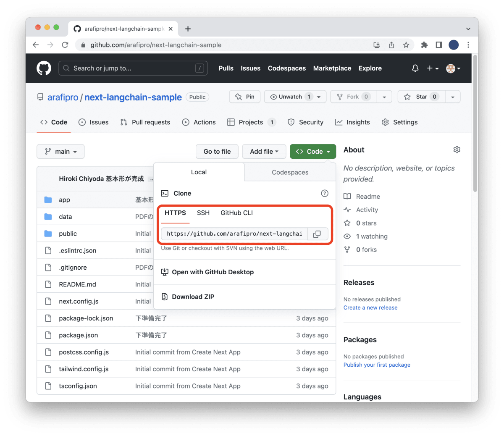Click Open with GitHub Desktop
The image size is (504, 436).
click(x=207, y=272)
